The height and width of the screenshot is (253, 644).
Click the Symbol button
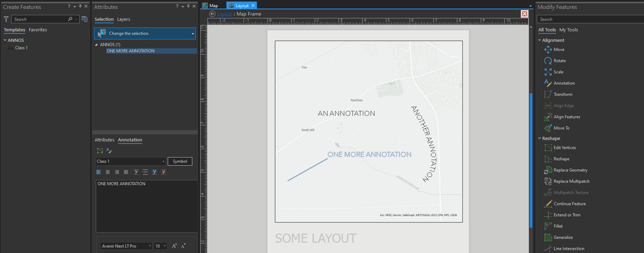tap(180, 162)
